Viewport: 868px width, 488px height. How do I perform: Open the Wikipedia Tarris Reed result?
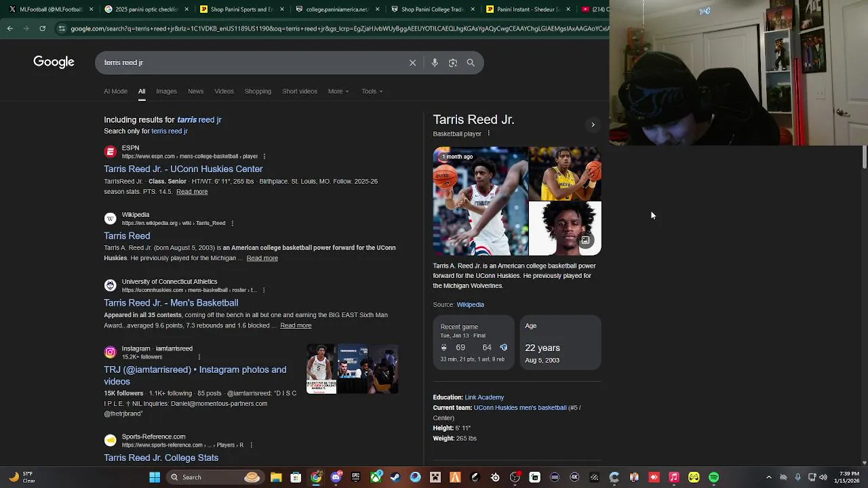pyautogui.click(x=127, y=236)
